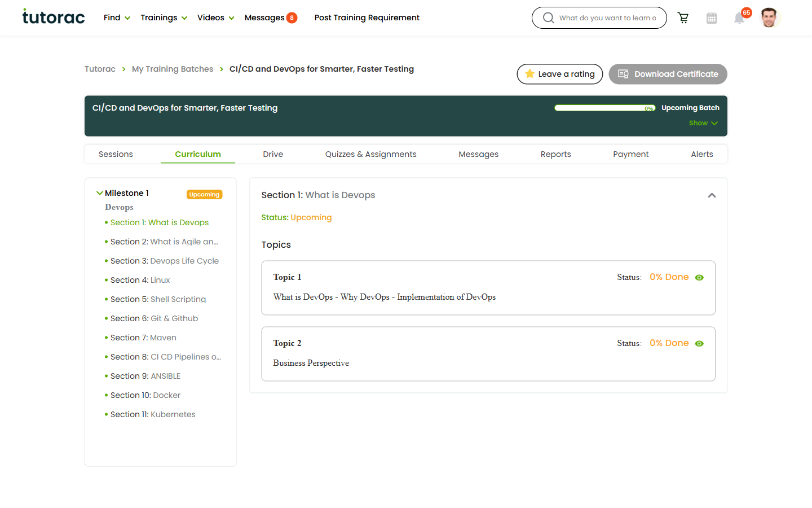This screenshot has width=812, height=508.
Task: Select Section 5: Shell Scripting
Action: click(158, 299)
